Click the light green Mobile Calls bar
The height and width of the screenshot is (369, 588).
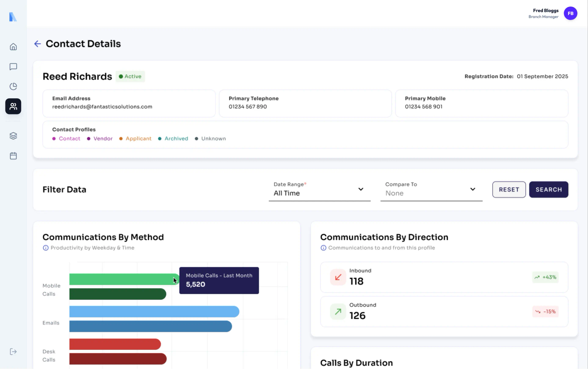click(x=123, y=279)
